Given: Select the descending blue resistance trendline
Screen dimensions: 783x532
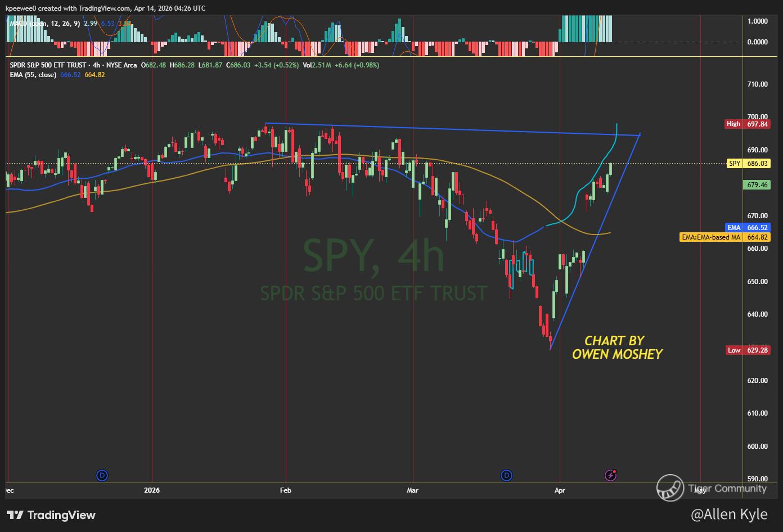Looking at the screenshot, I should [453, 129].
